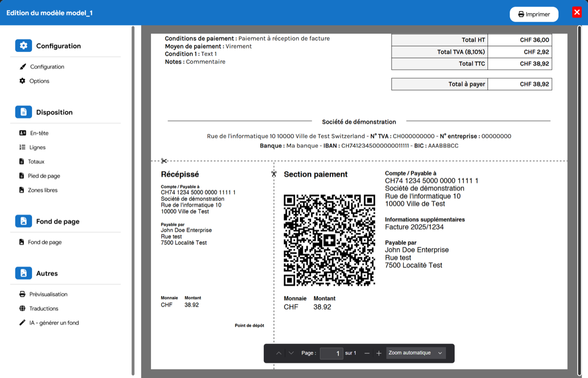The image size is (588, 378).
Task: Zoom out with the minus icon
Action: tap(367, 353)
